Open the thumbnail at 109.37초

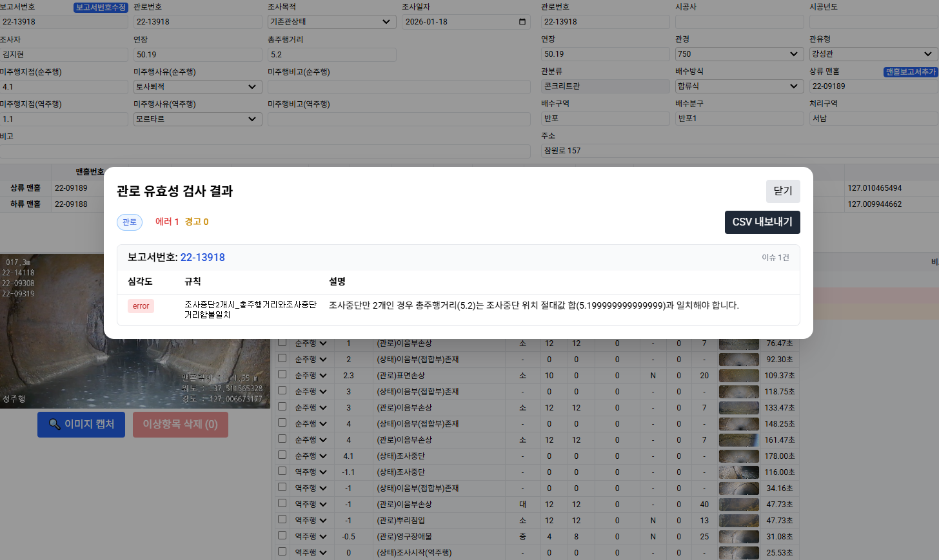pos(738,376)
